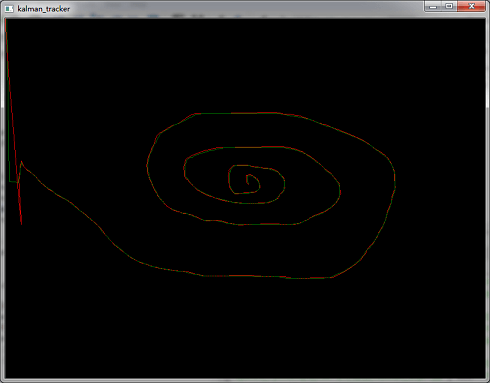Click the kalman_tracker title text
Viewport: 490px width, 383px height.
(x=44, y=9)
